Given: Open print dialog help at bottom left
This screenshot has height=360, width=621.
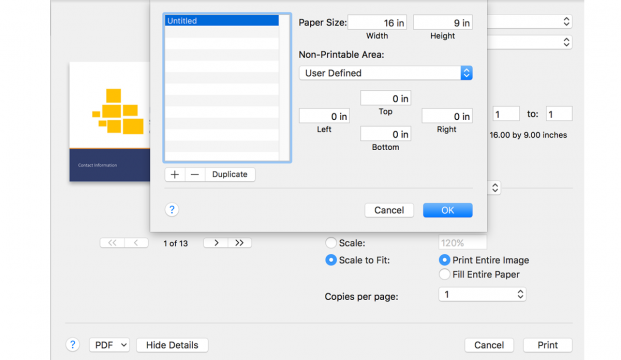Looking at the screenshot, I should click(72, 345).
